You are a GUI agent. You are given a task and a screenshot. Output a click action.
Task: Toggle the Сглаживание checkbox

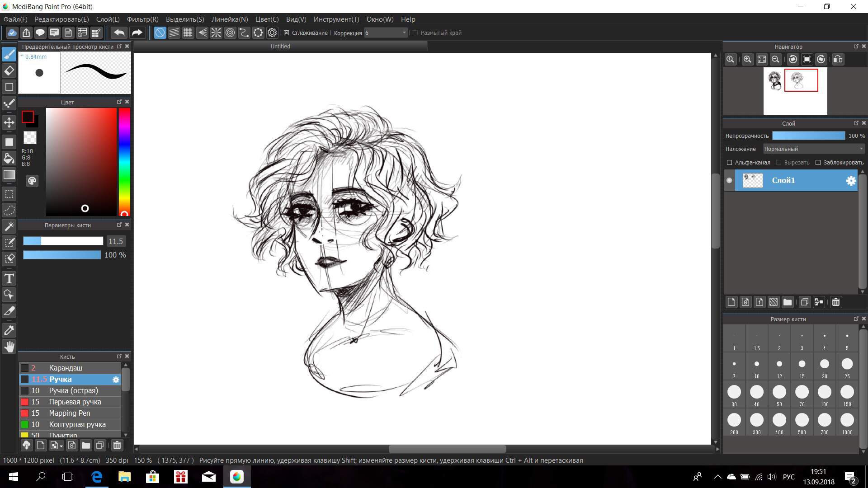pyautogui.click(x=286, y=33)
